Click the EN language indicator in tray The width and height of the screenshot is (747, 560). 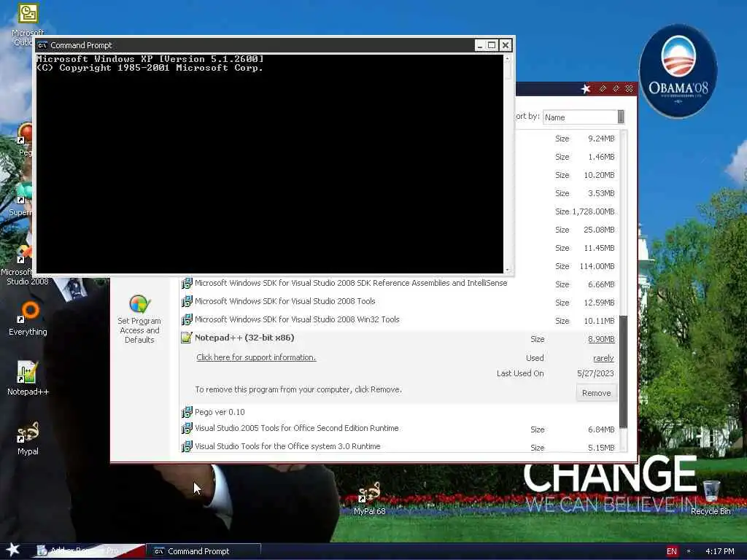[x=672, y=551]
